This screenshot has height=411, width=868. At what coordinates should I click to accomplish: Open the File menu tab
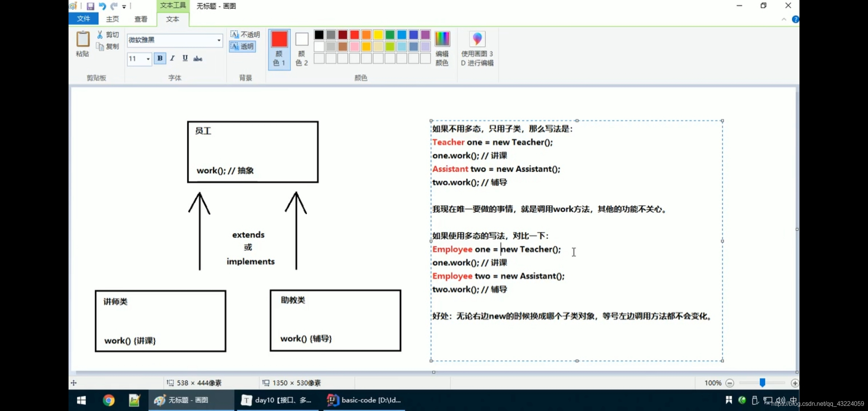(83, 19)
